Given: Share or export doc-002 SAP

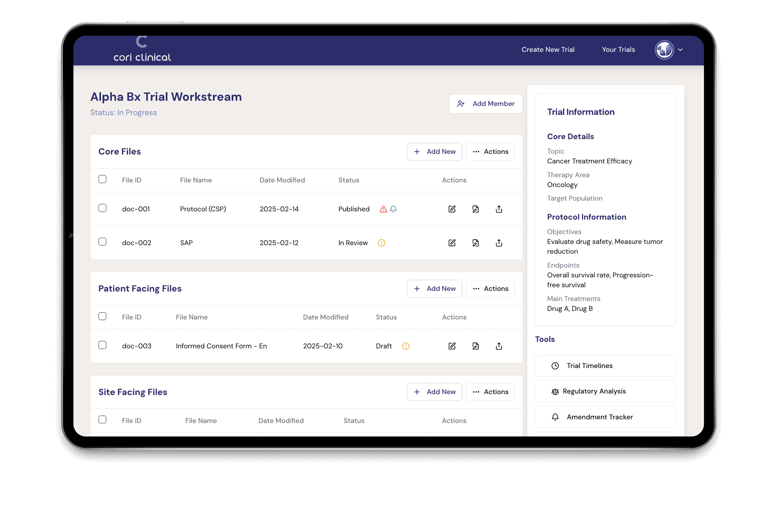Looking at the screenshot, I should point(499,243).
